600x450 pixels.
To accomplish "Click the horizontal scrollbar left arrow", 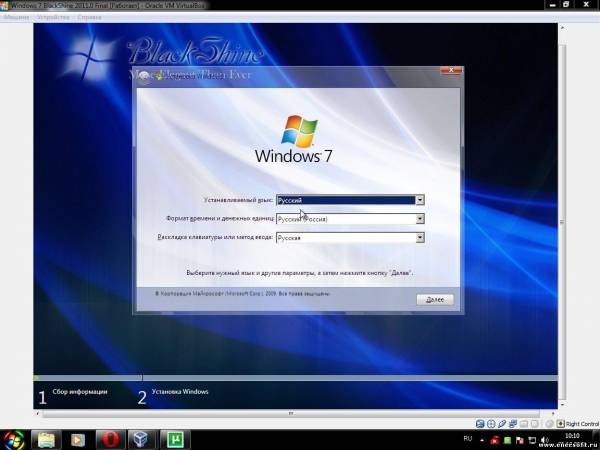I will pyautogui.click(x=38, y=413).
